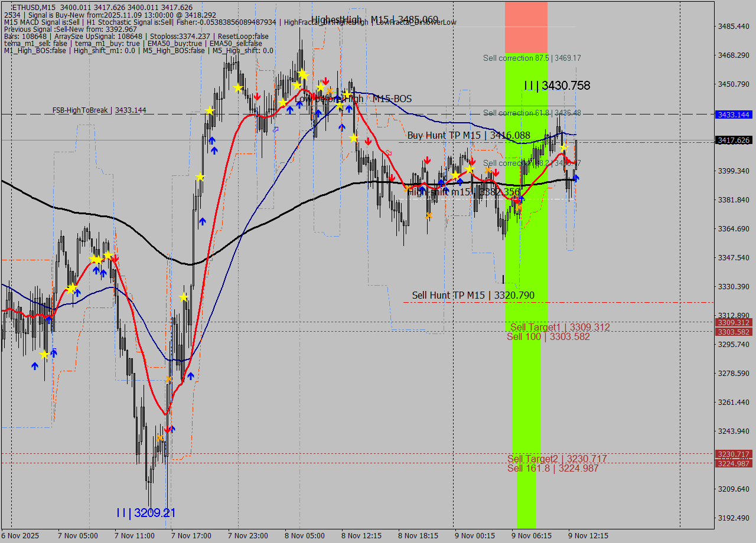Screen dimensions: 756x543
Task: Click the hollow red arrow outline marker
Action: (388, 153)
